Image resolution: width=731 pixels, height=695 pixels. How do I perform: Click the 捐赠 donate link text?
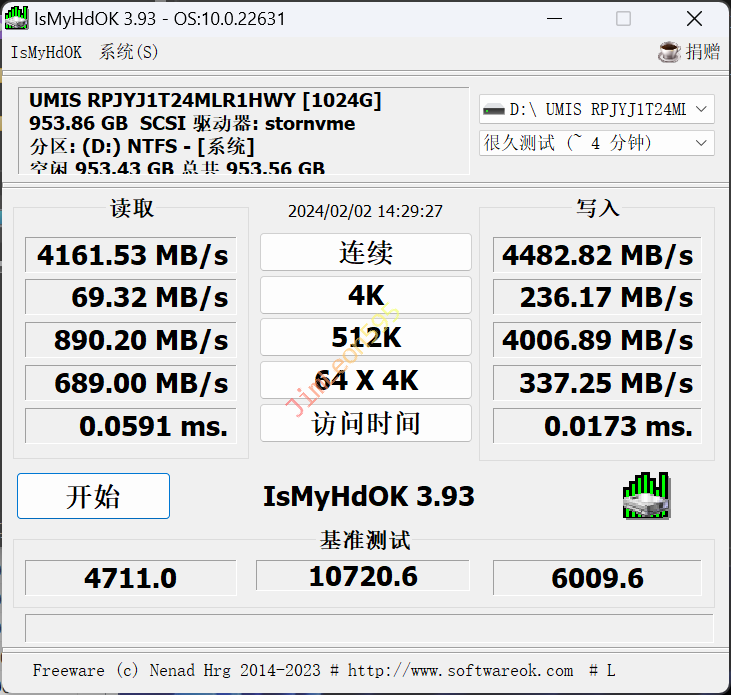pyautogui.click(x=703, y=52)
